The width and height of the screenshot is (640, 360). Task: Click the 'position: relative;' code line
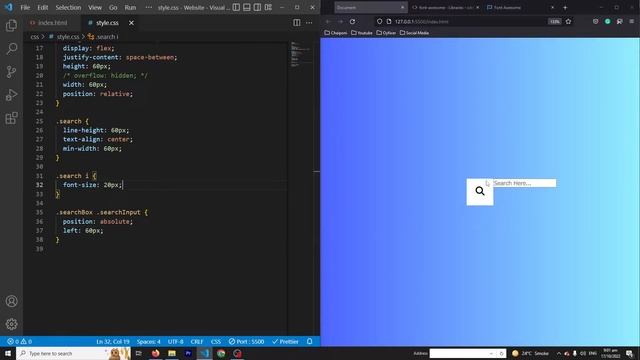tap(98, 94)
